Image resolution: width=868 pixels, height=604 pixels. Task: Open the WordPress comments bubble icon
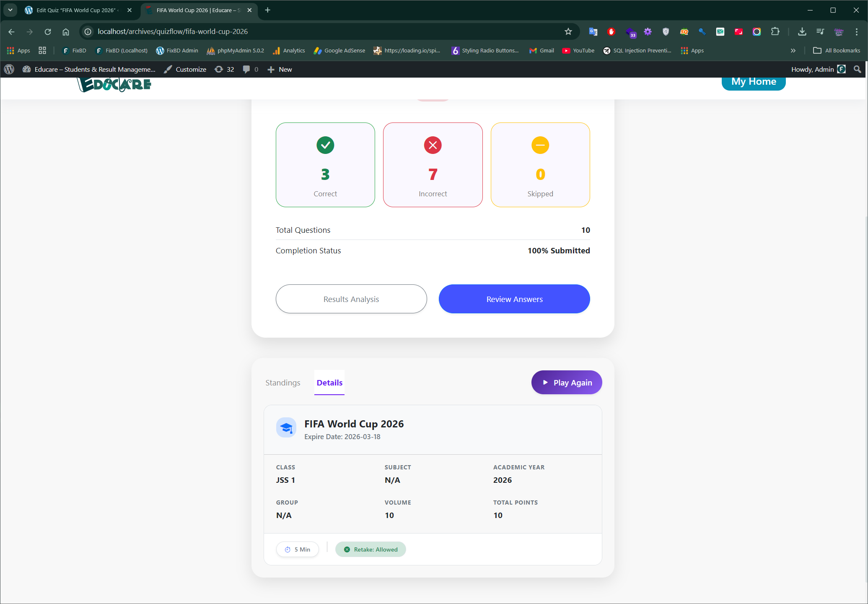point(246,69)
